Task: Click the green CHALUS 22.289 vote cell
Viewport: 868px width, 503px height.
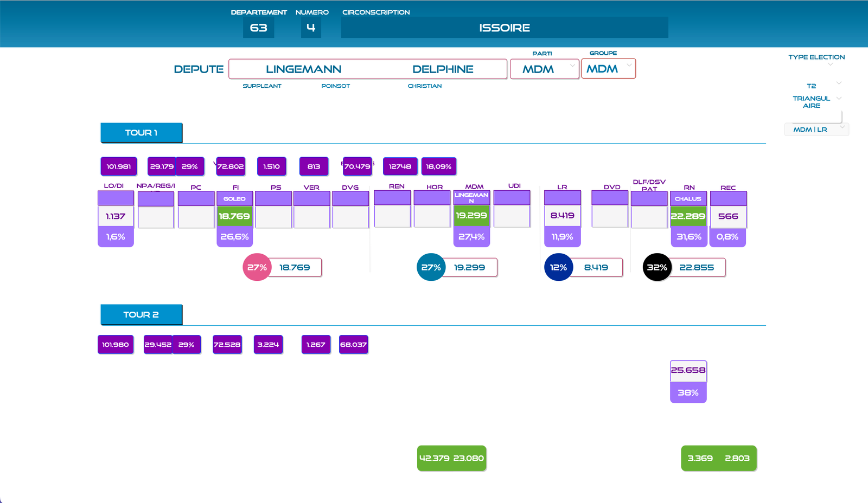Action: tap(688, 216)
